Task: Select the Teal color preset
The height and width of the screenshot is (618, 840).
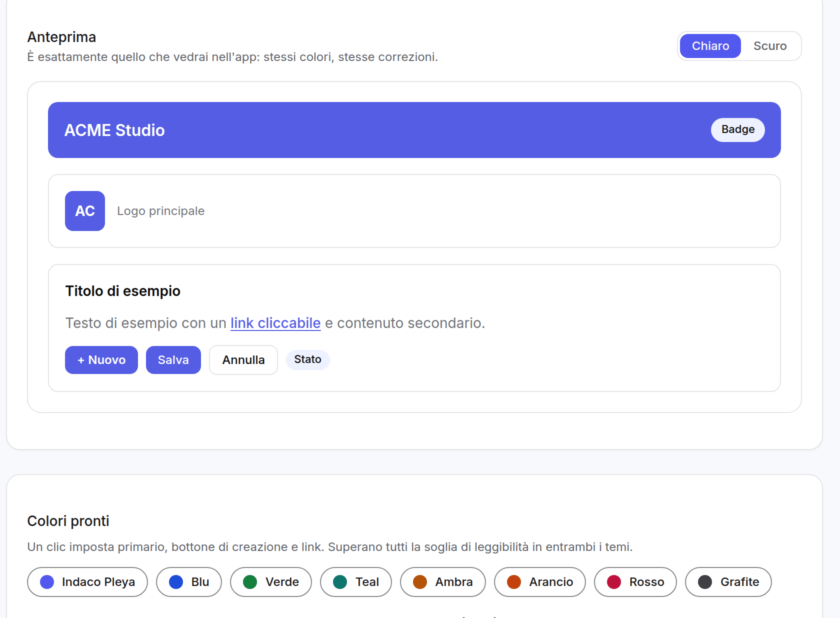Action: point(356,582)
